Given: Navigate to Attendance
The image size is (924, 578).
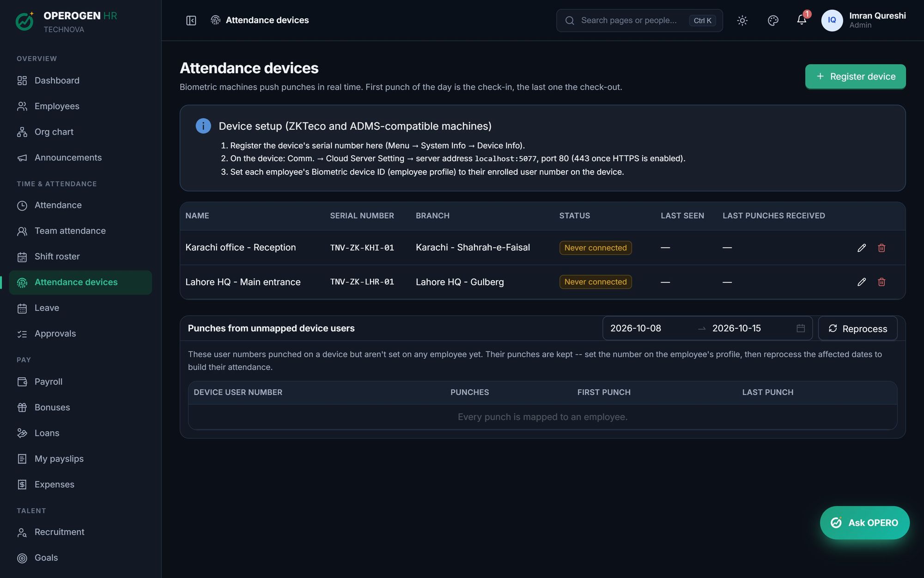Looking at the screenshot, I should [x=80, y=205].
